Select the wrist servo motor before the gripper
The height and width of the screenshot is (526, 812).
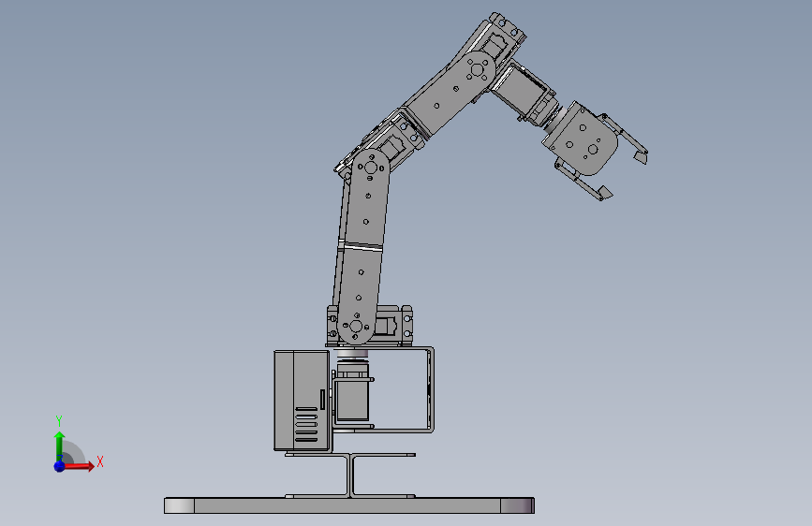[x=524, y=94]
